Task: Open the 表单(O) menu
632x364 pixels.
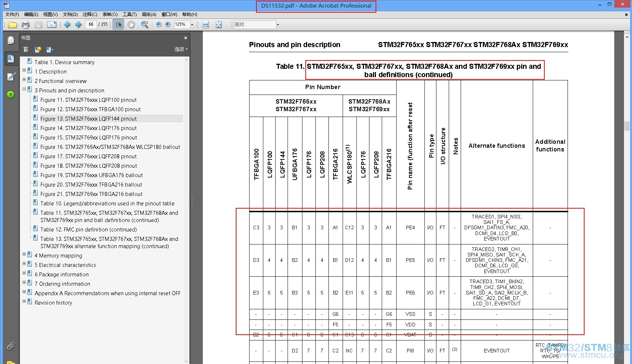Action: [110, 14]
